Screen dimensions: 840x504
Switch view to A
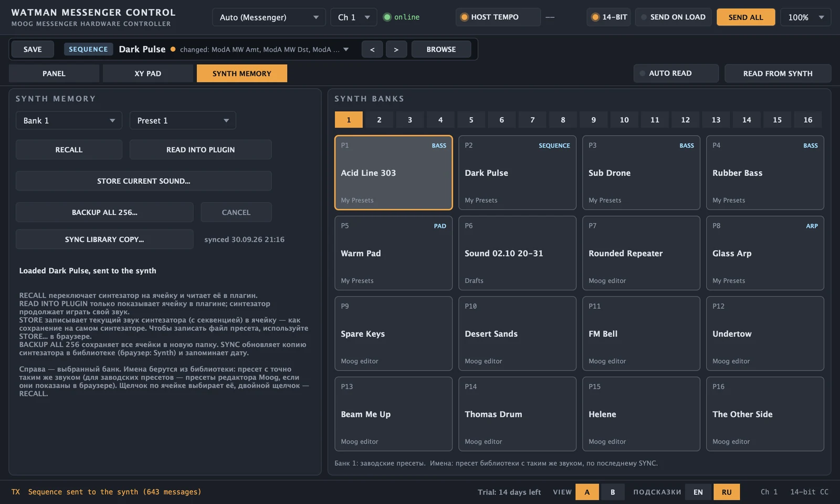click(587, 492)
